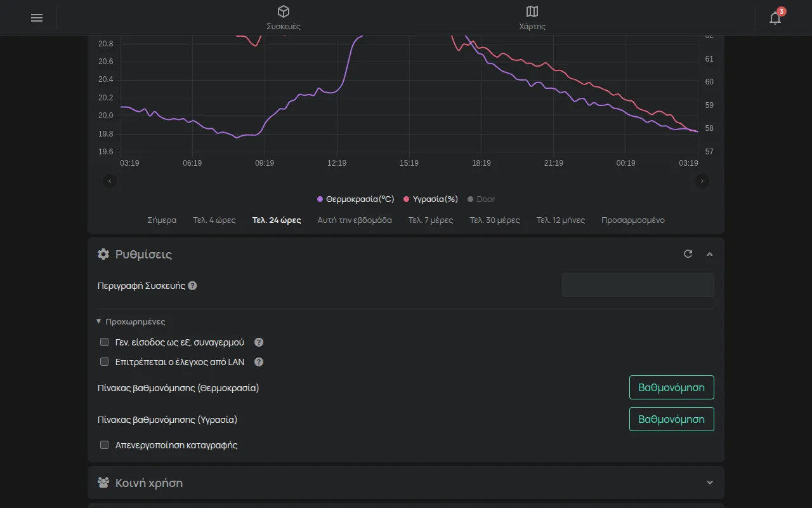Show help for Γεν. είσοδος ως εξ. συναγερμού
This screenshot has height=508, width=812.
coord(259,342)
